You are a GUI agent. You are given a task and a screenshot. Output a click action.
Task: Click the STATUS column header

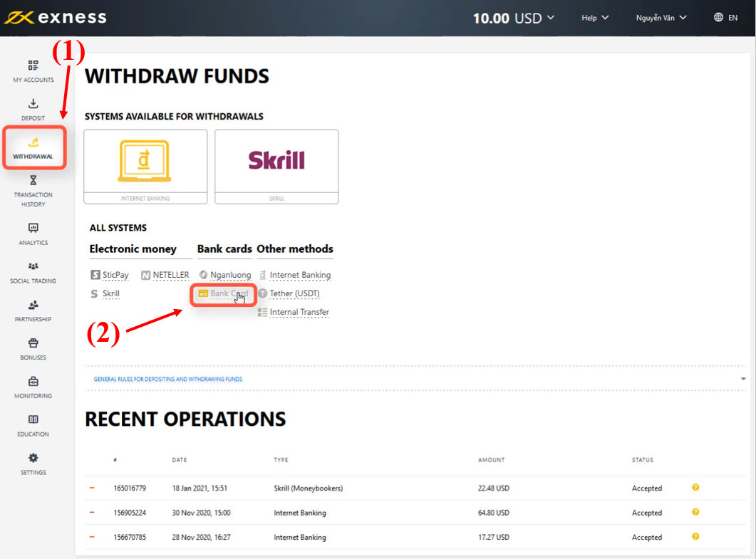coord(643,460)
